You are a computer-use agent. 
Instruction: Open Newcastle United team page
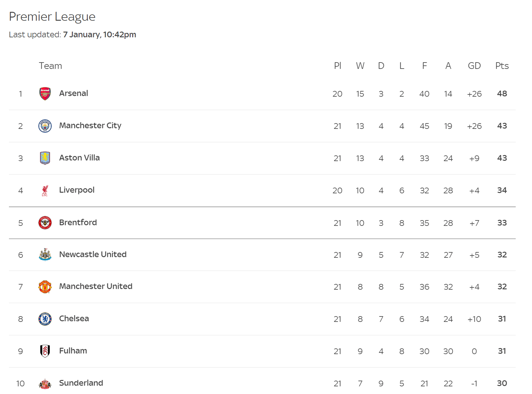93,255
